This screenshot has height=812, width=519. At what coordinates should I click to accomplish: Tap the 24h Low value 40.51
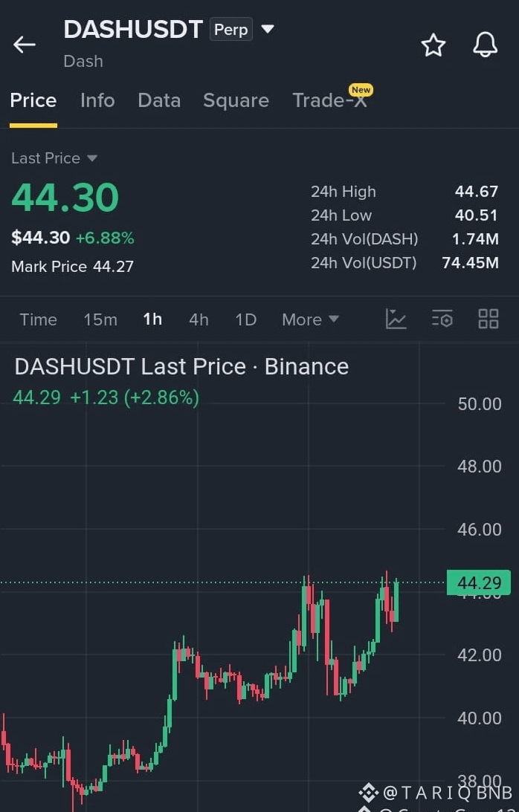pos(476,215)
